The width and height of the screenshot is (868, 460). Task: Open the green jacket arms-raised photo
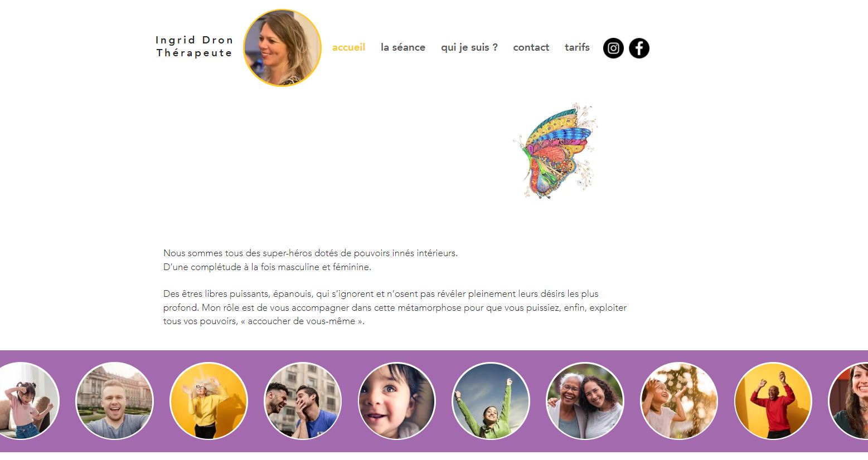tap(491, 401)
